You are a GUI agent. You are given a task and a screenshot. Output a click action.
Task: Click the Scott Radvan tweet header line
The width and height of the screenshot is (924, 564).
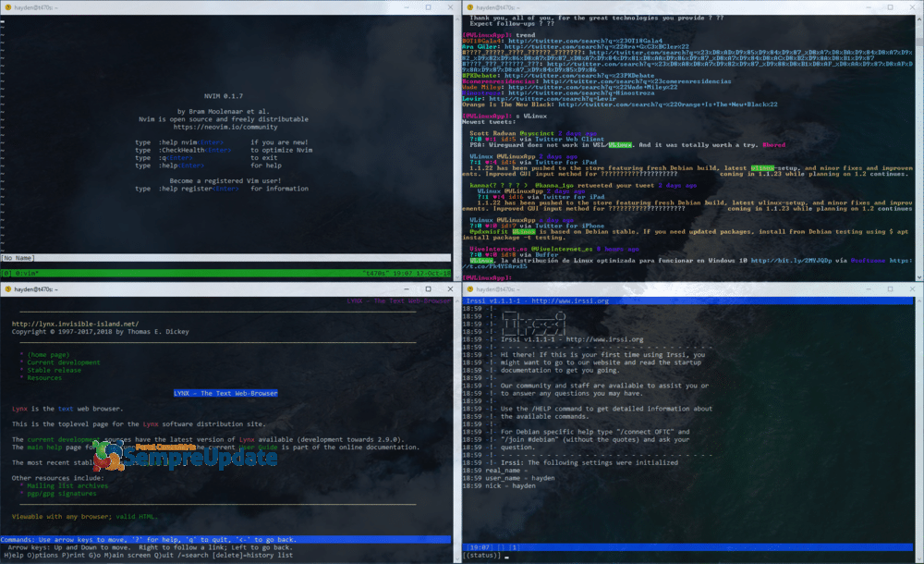(x=533, y=133)
